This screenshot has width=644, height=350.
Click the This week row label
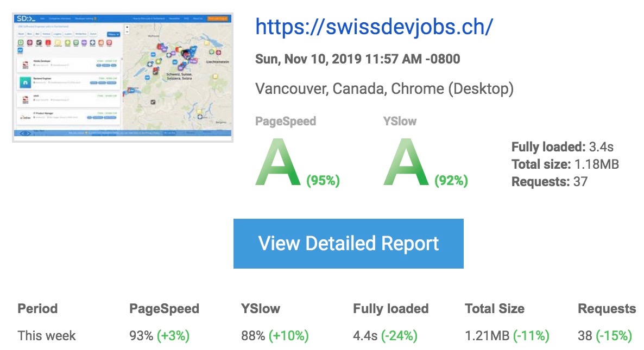click(46, 336)
